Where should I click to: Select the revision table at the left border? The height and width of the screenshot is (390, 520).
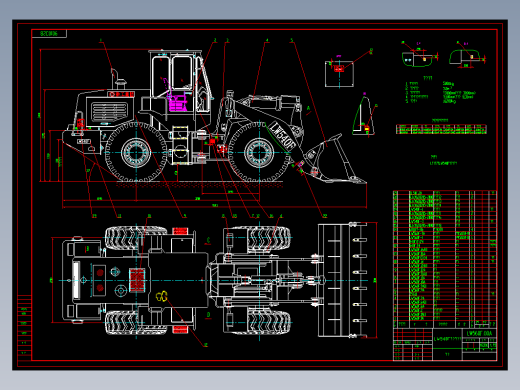pos(24,328)
